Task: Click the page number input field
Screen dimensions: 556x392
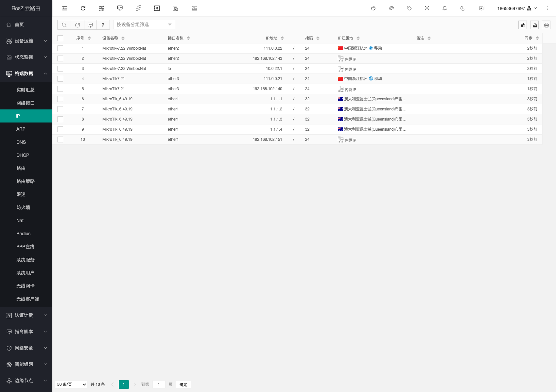Action: [x=159, y=384]
